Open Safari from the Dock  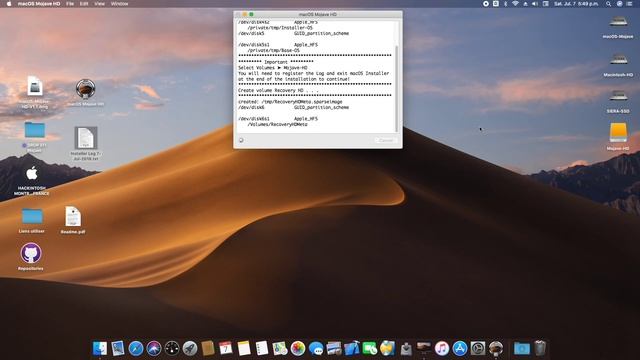(x=136, y=348)
